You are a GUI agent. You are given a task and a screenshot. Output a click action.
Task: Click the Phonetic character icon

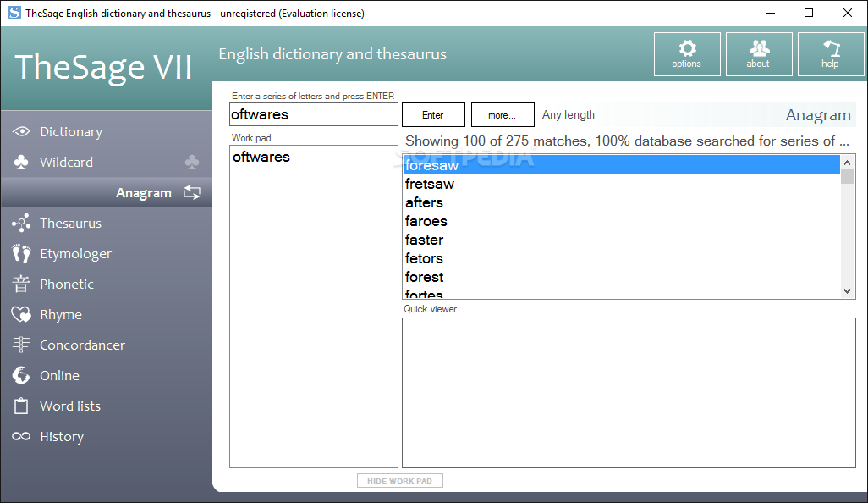coord(21,284)
